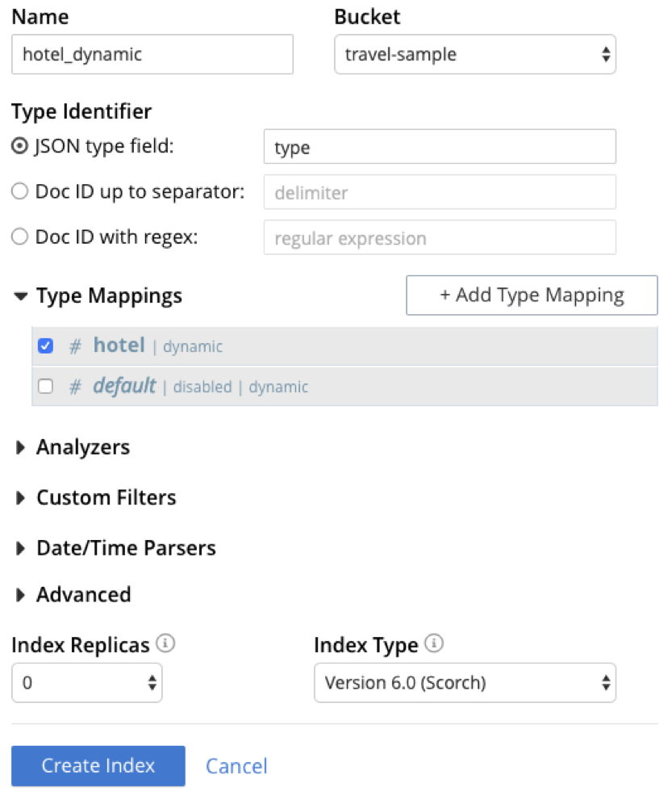Collapse the Type Mappings section
672x800 pixels.
pos(21,296)
